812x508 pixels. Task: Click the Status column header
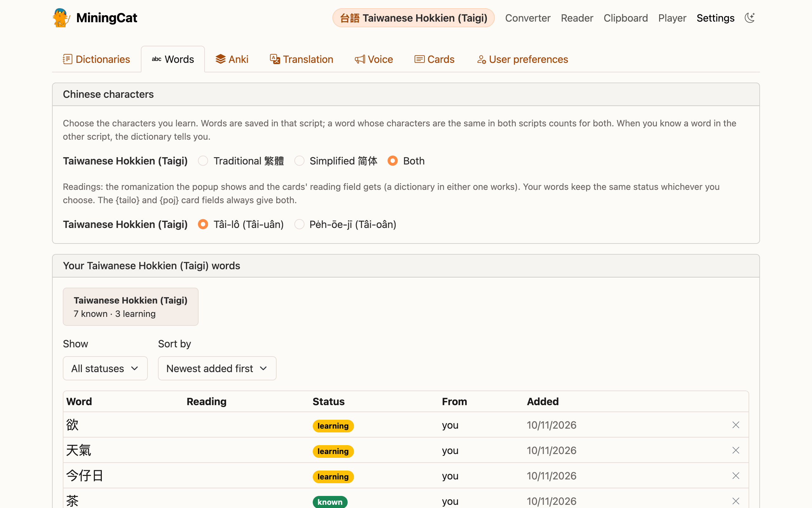329,402
